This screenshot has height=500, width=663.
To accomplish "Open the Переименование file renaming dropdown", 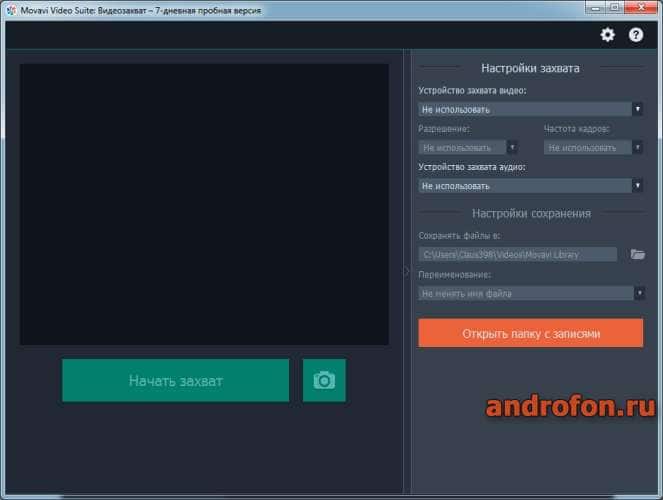I will click(x=531, y=293).
